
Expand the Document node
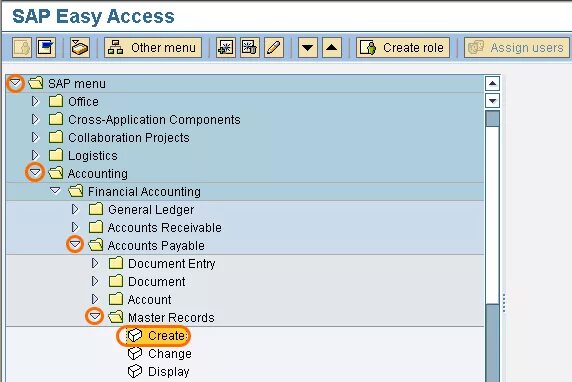click(95, 281)
